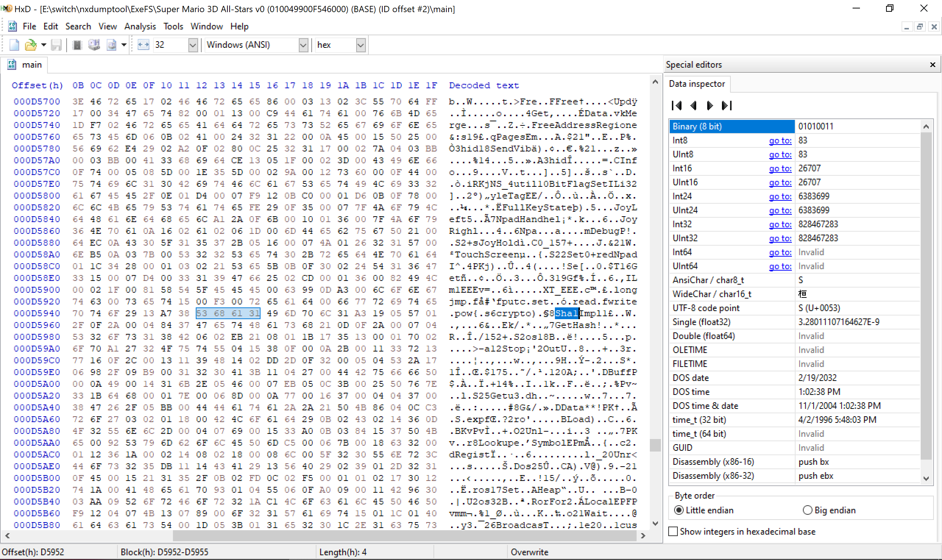Open the Edit menu

50,26
